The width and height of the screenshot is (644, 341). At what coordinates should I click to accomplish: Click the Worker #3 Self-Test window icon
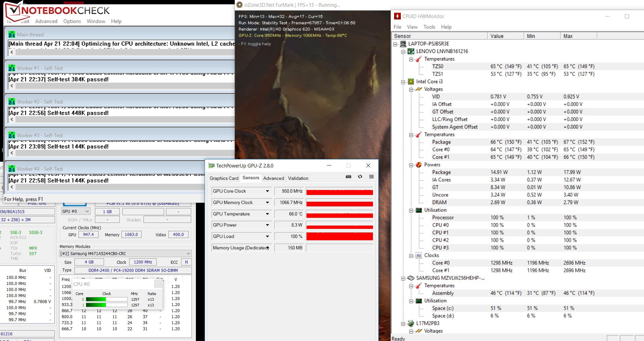coord(12,135)
